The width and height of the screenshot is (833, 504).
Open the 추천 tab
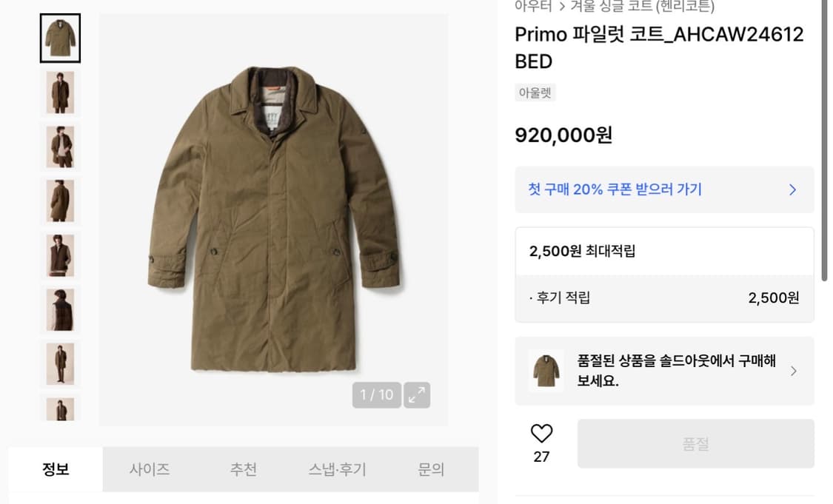(x=243, y=469)
